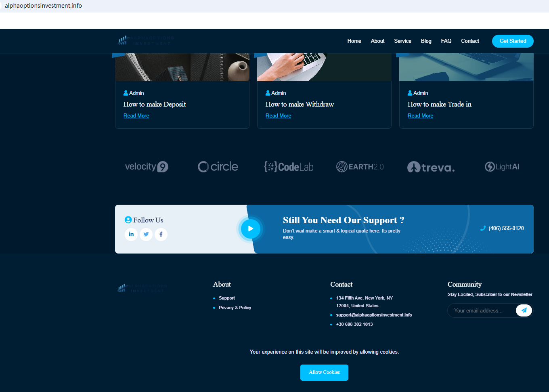Click the LightAI partner logo
Viewport: 549px width, 392px height.
[x=502, y=167]
